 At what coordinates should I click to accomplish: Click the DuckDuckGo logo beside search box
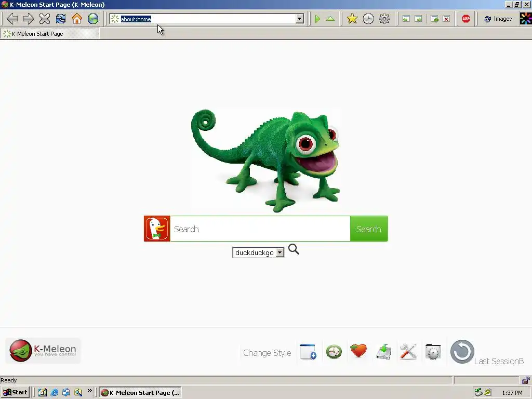click(157, 229)
